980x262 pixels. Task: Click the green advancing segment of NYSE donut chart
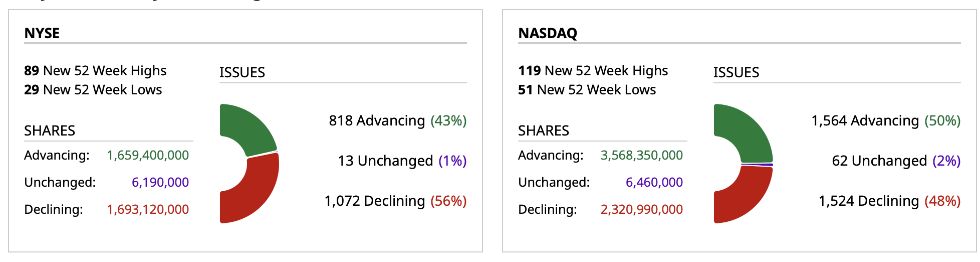click(x=249, y=127)
